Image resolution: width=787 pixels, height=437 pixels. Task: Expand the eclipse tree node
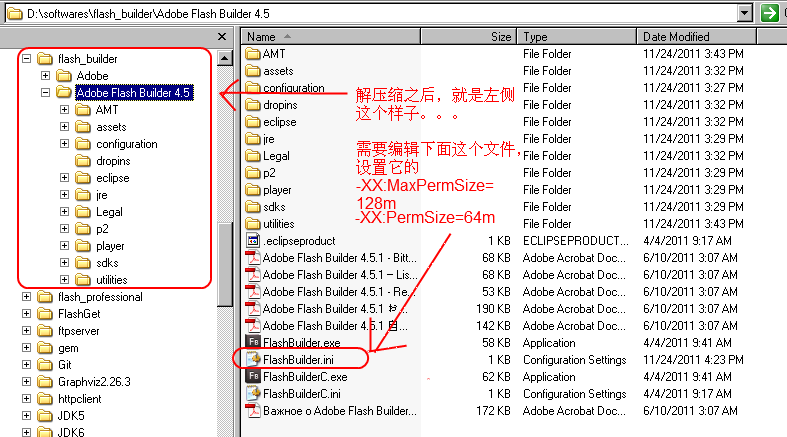(x=64, y=178)
